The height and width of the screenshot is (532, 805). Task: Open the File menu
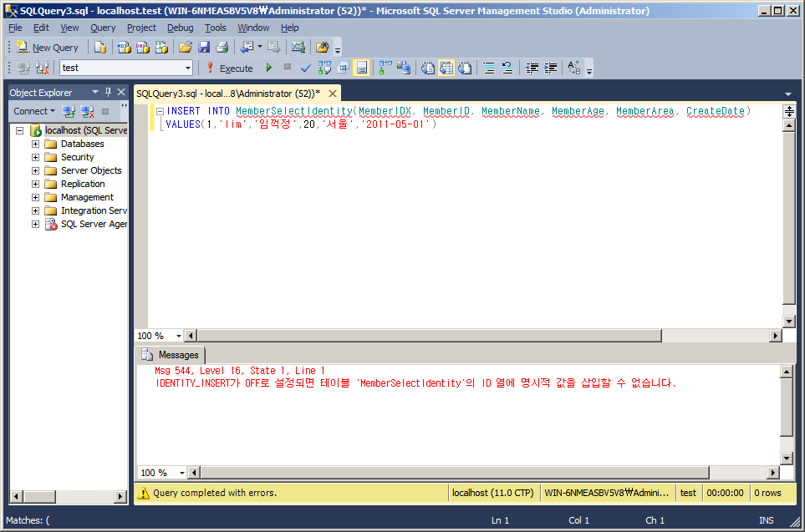pos(15,28)
